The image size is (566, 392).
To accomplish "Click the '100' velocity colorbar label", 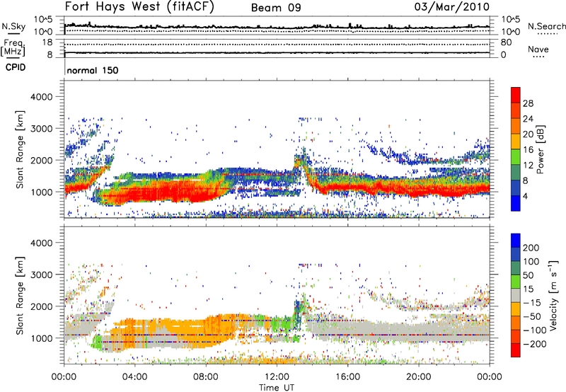I will pyautogui.click(x=531, y=261).
